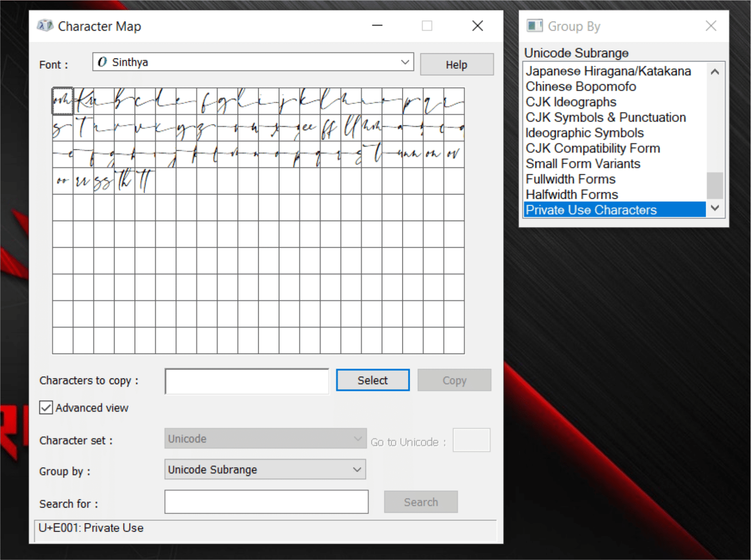
Task: Choose Fullwidth Forms in subrange list
Action: tap(571, 179)
